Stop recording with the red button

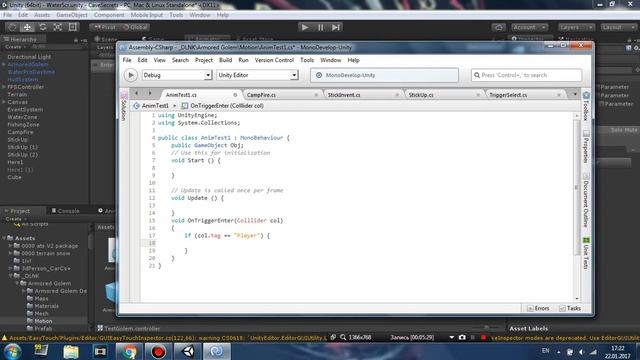tap(484, 338)
